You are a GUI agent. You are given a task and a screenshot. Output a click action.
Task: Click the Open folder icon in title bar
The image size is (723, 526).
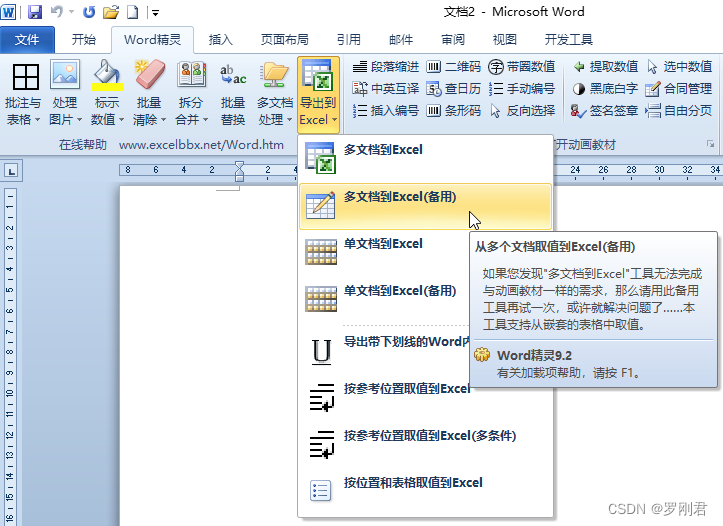pyautogui.click(x=111, y=12)
